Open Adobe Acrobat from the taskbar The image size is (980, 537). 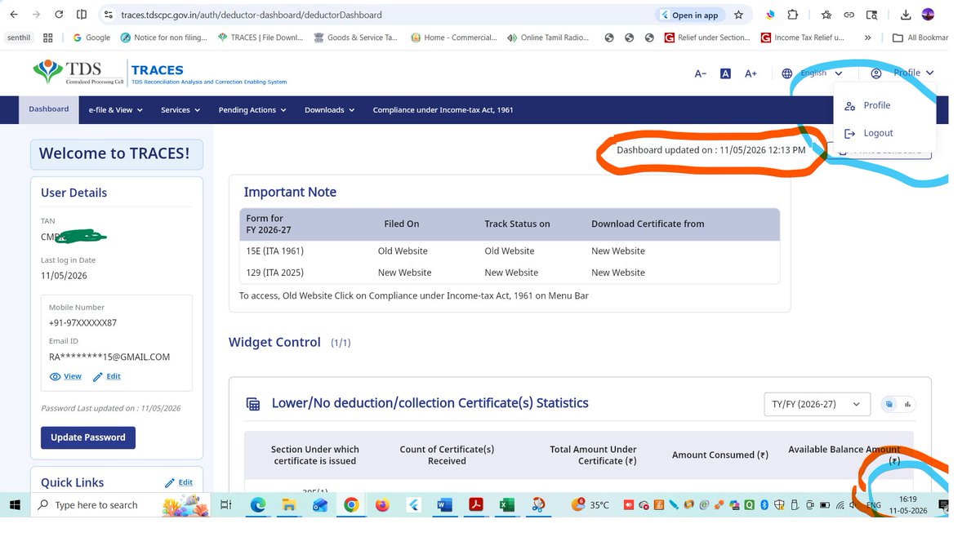coord(476,505)
